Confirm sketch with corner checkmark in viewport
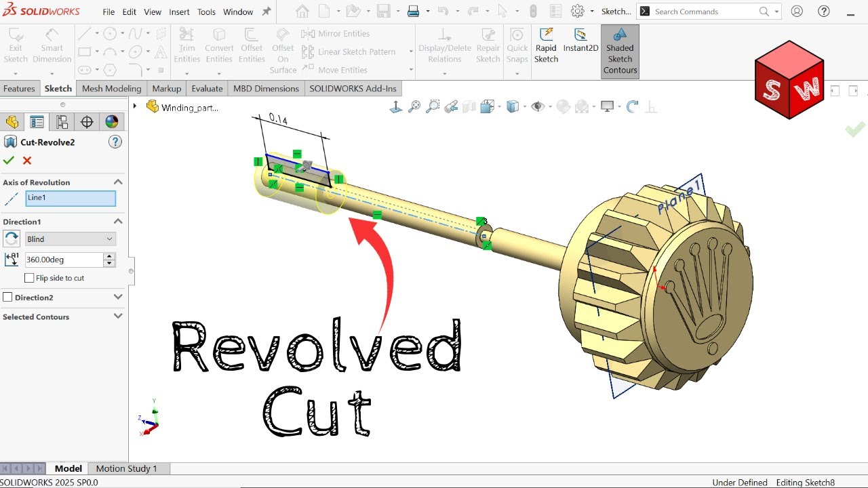868x488 pixels. (x=855, y=129)
